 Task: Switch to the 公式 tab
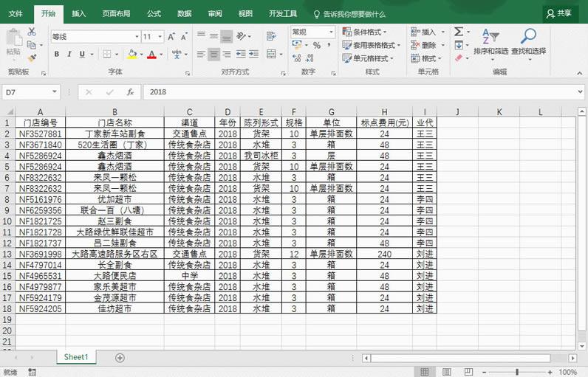154,14
